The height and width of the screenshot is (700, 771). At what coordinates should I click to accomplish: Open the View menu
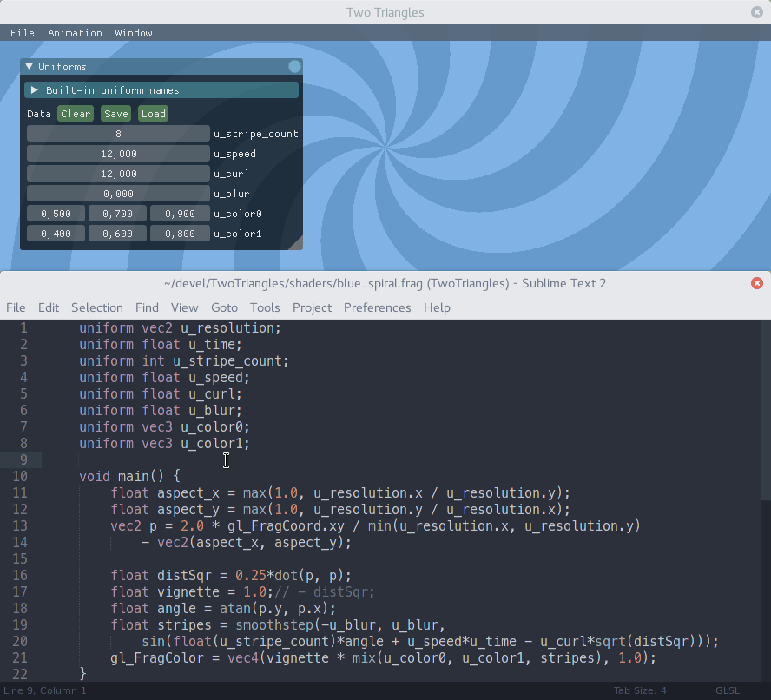[x=185, y=307]
